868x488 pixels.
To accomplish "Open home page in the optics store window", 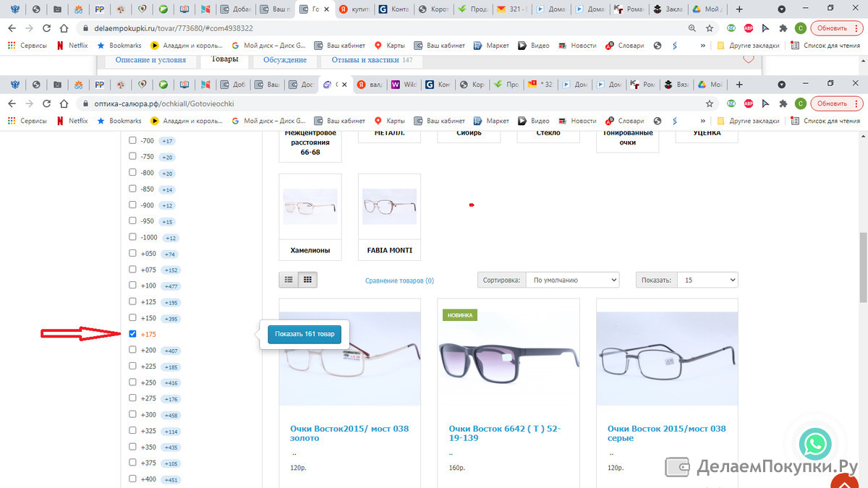I will 64,103.
